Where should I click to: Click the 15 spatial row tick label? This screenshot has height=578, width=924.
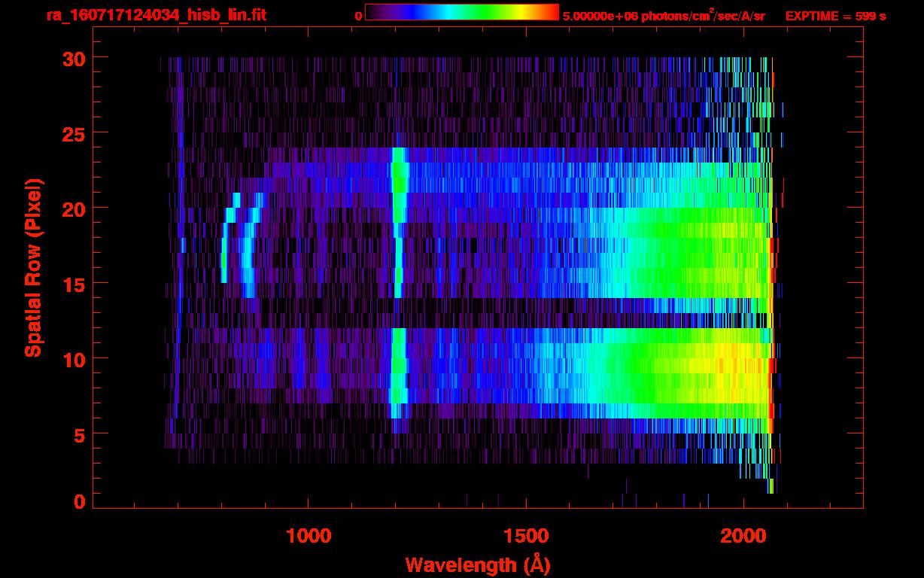(x=74, y=284)
